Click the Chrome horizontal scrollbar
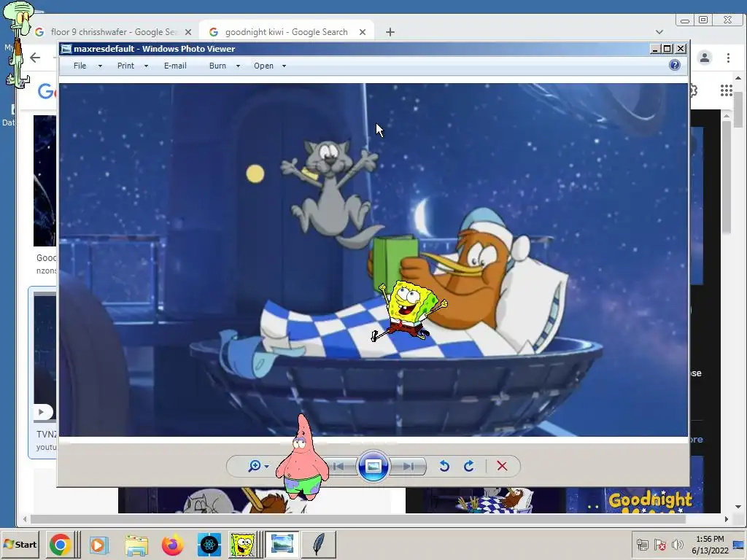The width and height of the screenshot is (747, 560). point(357,519)
